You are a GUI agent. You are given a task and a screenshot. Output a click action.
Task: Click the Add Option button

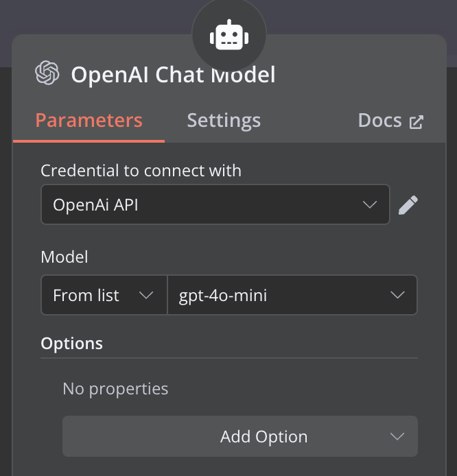[x=240, y=436]
